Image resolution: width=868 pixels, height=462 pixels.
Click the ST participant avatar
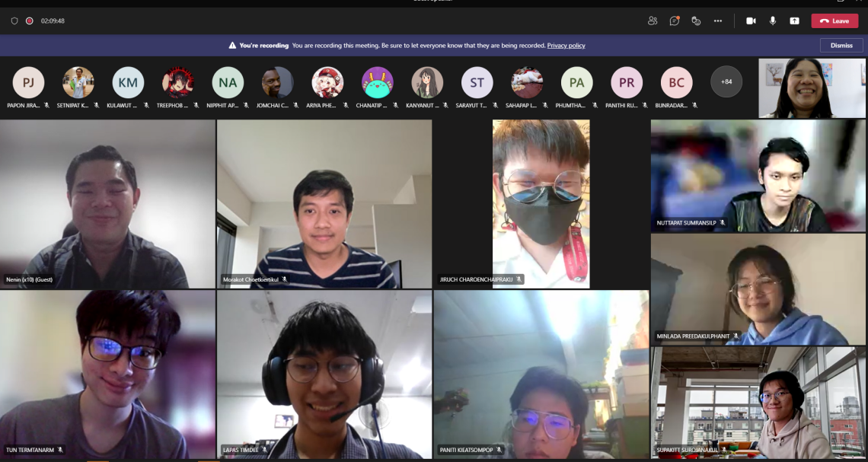tap(477, 82)
